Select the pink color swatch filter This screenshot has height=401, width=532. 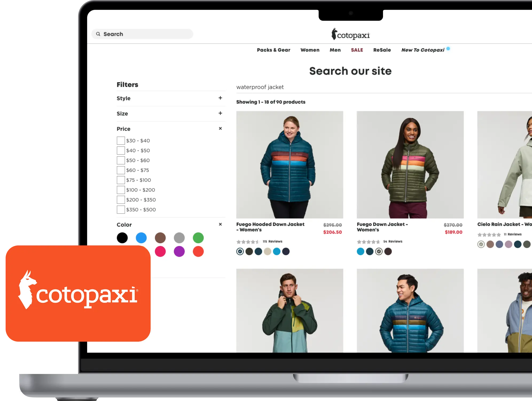click(x=160, y=252)
